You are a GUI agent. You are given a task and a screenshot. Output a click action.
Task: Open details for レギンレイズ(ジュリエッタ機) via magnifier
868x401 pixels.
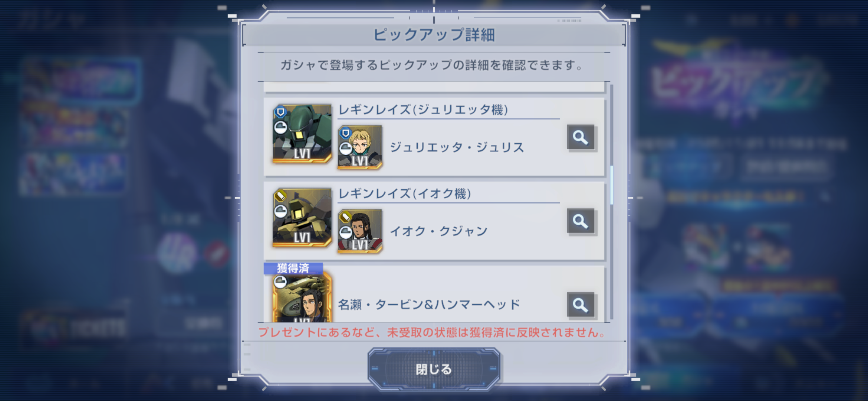tap(581, 137)
